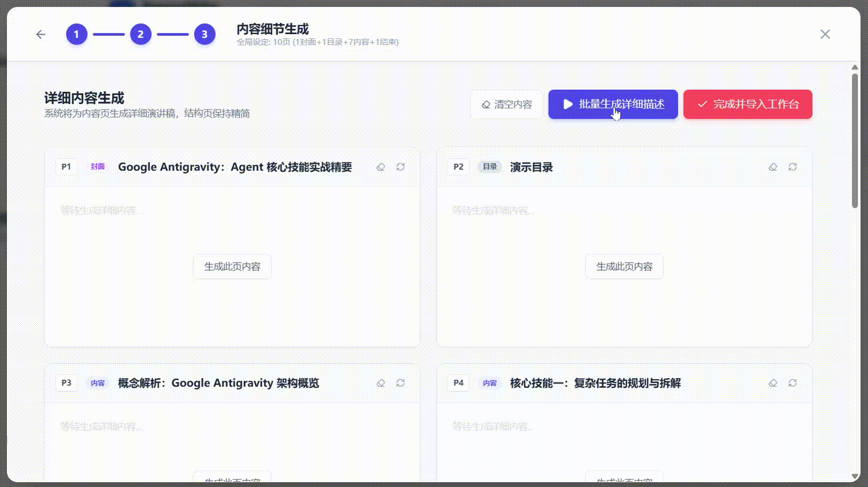
Task: Select the P1 title Google Antigravity: Agent 核心技能实战精要
Action: tap(235, 167)
